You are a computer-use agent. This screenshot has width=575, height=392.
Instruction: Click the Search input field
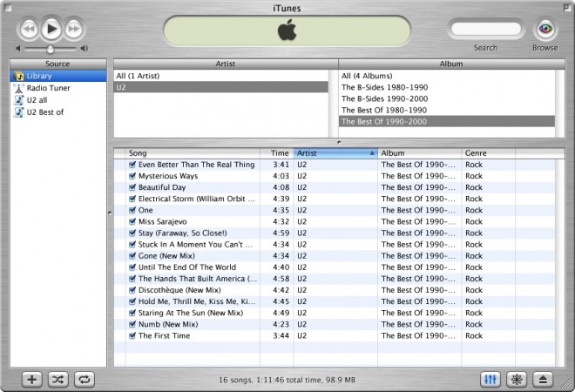click(x=485, y=30)
